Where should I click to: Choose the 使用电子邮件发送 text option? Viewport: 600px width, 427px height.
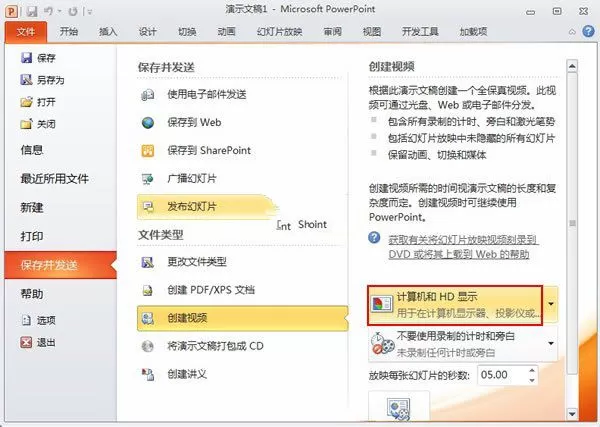tap(207, 95)
